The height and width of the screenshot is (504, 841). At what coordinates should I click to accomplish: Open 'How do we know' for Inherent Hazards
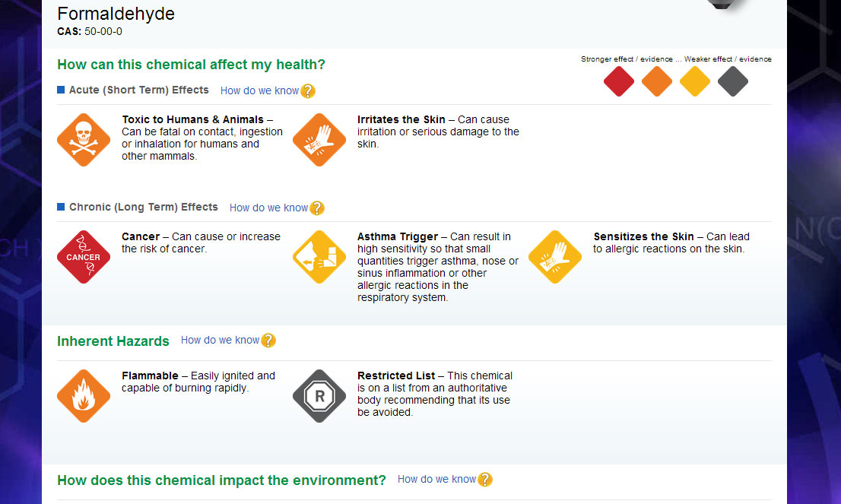[x=220, y=340]
